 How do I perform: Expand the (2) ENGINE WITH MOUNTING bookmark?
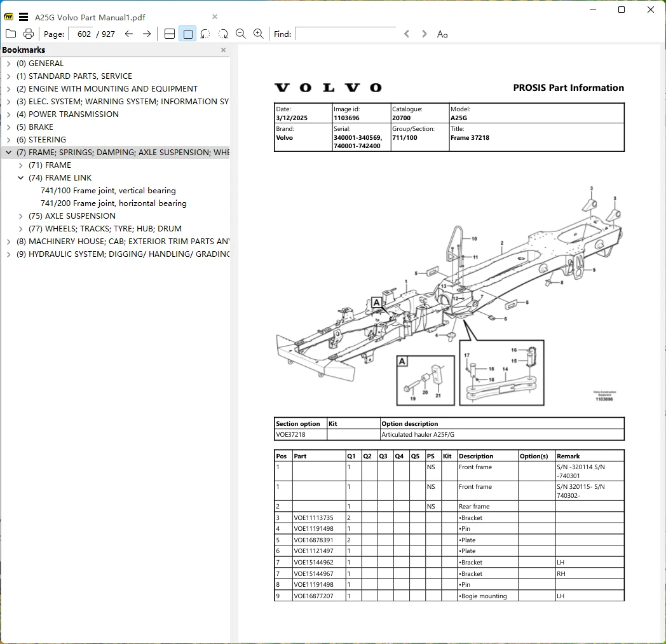coord(8,89)
